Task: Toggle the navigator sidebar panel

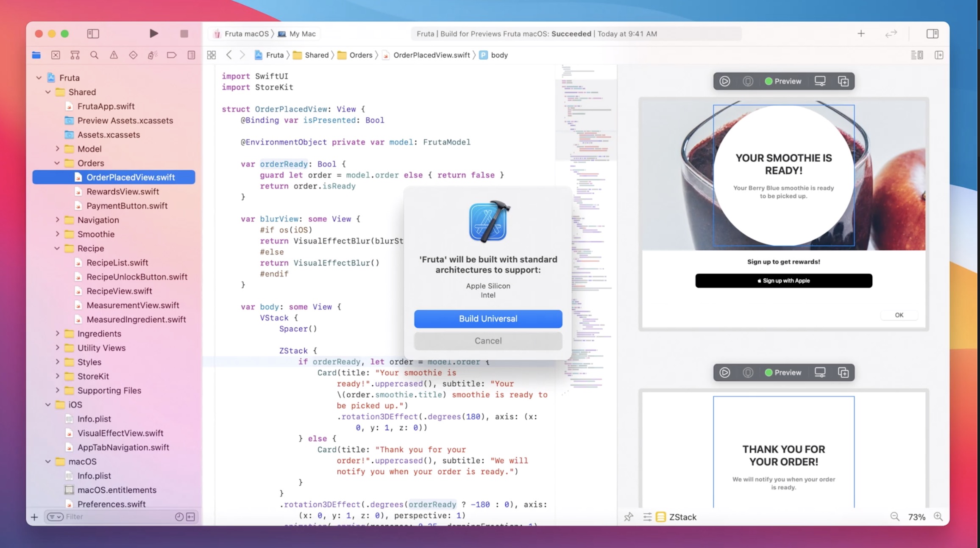Action: point(93,33)
